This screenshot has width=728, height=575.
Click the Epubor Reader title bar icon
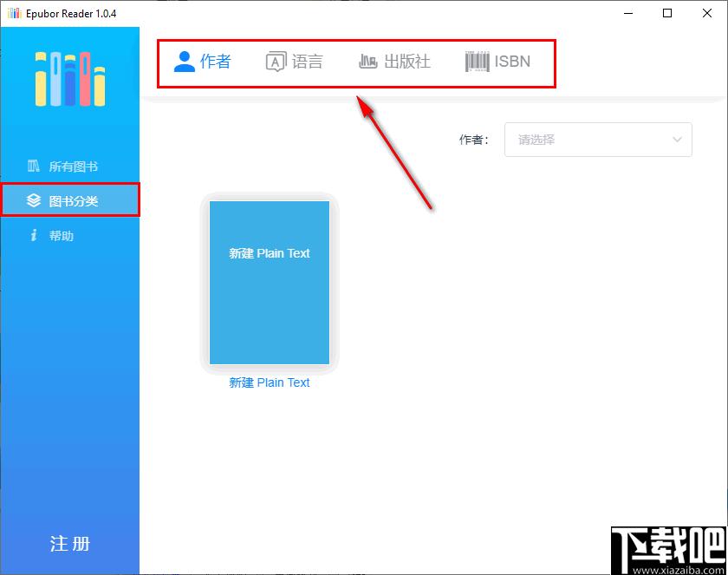point(14,14)
